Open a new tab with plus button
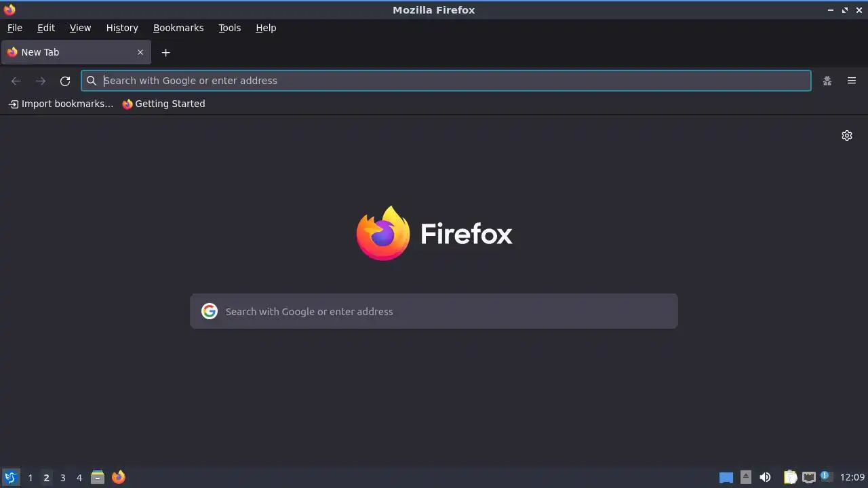The height and width of the screenshot is (488, 868). 165,52
